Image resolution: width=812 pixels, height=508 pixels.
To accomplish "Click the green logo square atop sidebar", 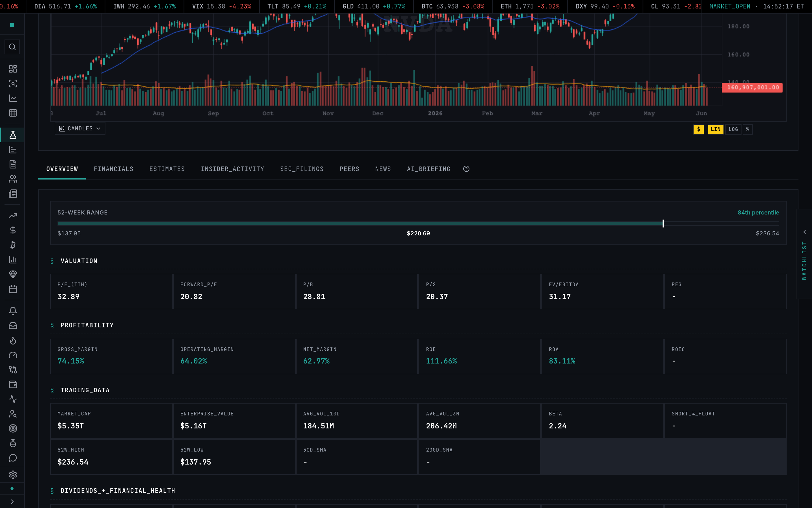I will click(12, 25).
